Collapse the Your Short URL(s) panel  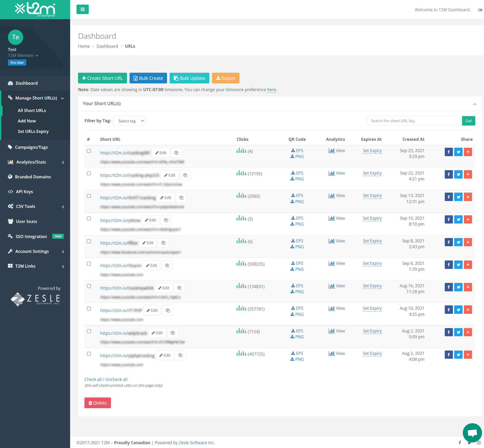point(475,104)
